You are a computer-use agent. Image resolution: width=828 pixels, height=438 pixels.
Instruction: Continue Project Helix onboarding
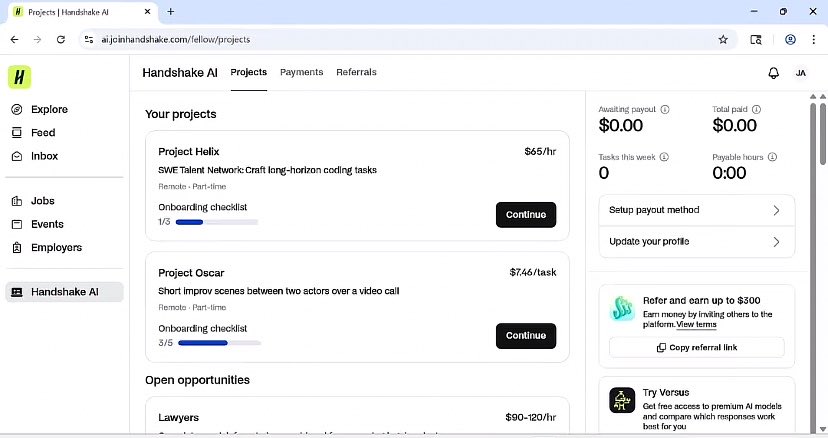526,215
